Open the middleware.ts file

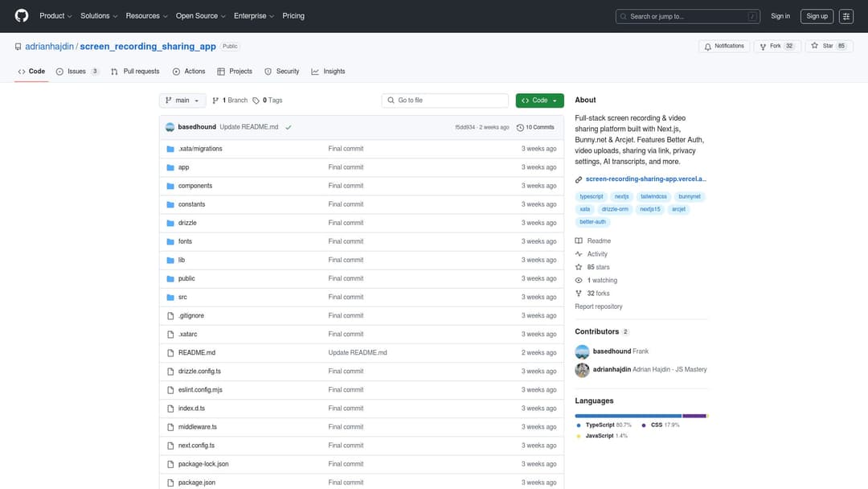[198, 427]
